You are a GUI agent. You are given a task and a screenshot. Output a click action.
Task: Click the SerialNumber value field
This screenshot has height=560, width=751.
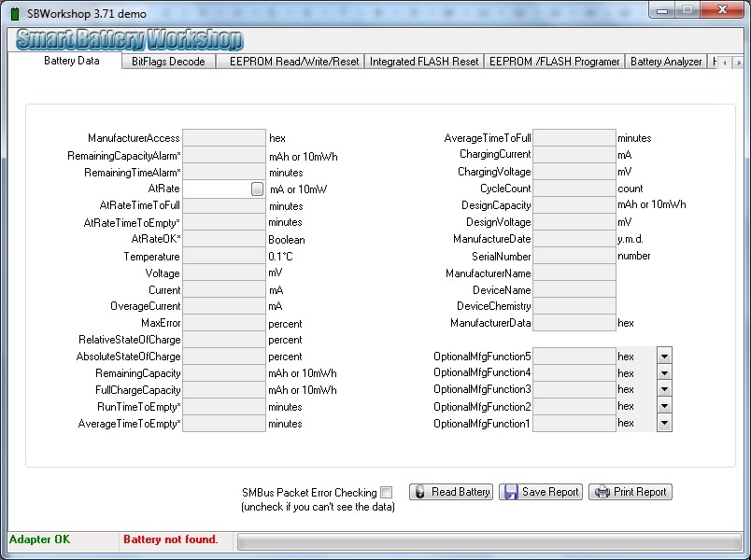click(x=574, y=256)
